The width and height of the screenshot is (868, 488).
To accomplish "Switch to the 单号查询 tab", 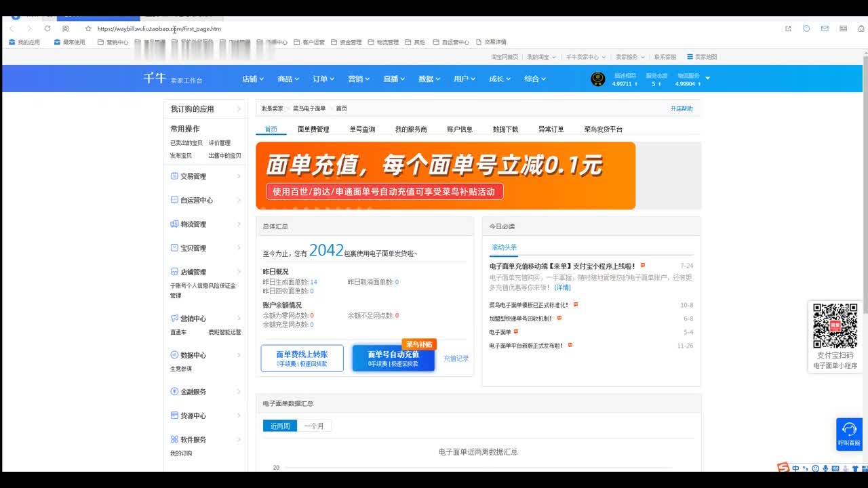I will click(x=362, y=129).
